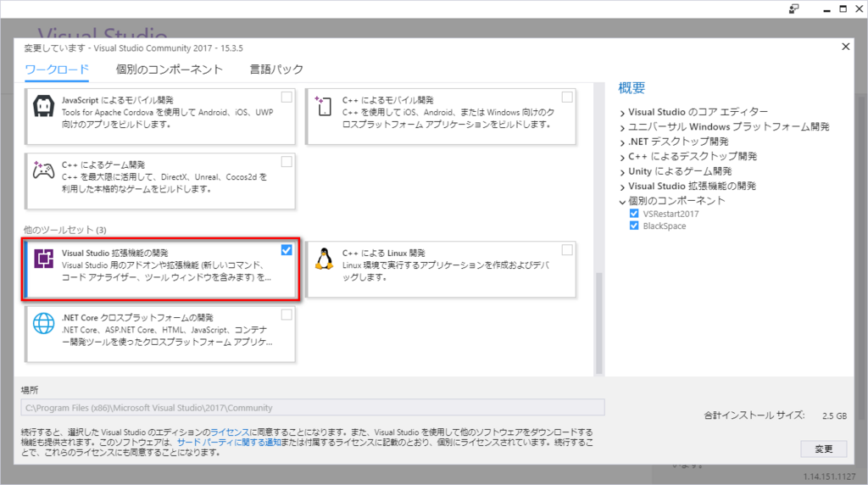868x485 pixels.
Task: Click the 他のツールセット (3) heading
Action: click(x=64, y=230)
